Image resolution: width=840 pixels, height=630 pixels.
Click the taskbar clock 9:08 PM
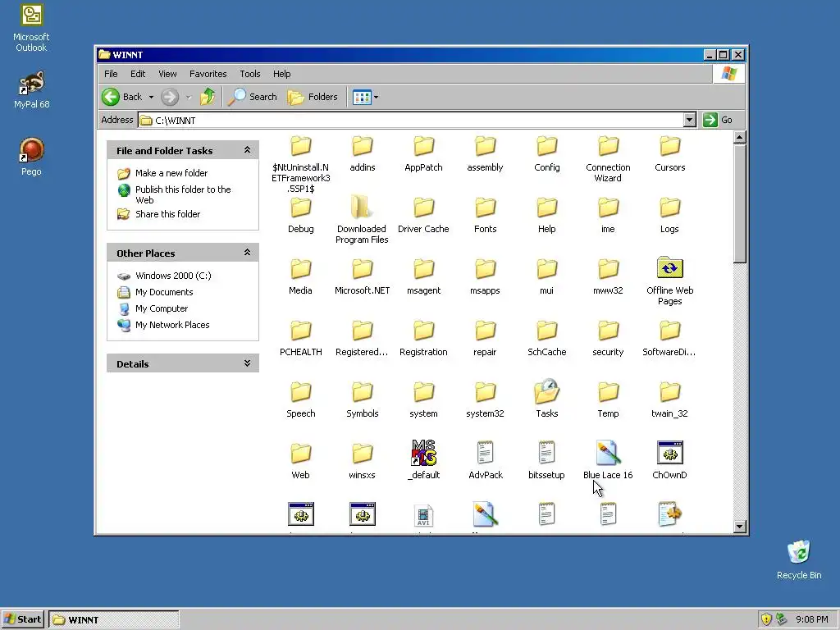pyautogui.click(x=811, y=619)
